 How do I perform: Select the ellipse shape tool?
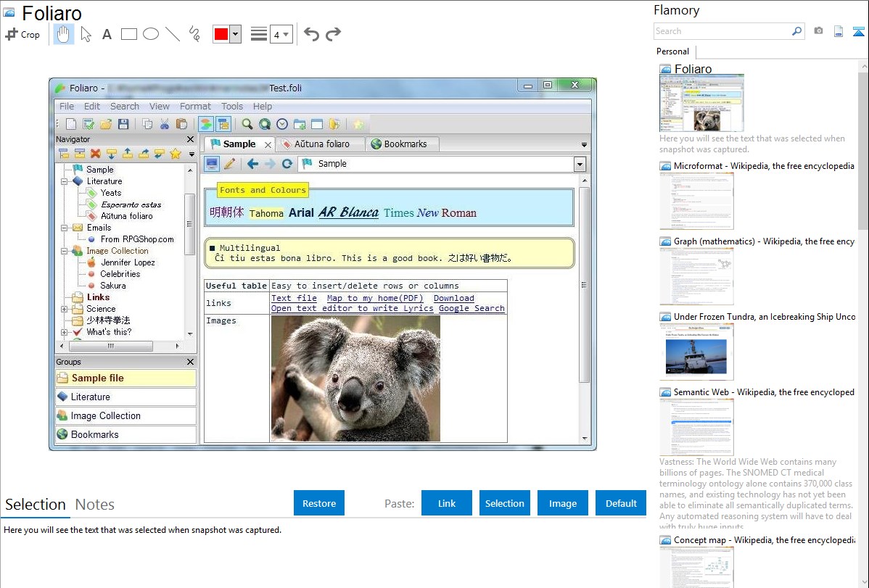tap(150, 34)
